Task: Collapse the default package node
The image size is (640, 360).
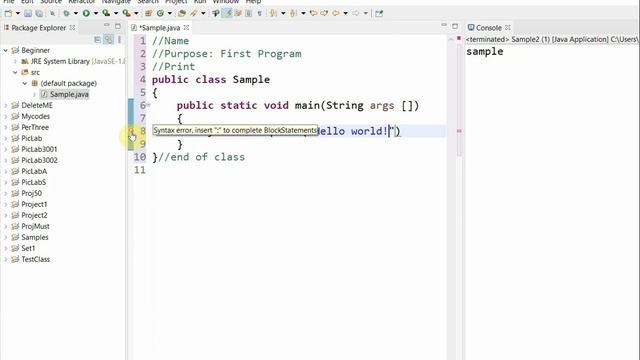Action: tap(25, 83)
